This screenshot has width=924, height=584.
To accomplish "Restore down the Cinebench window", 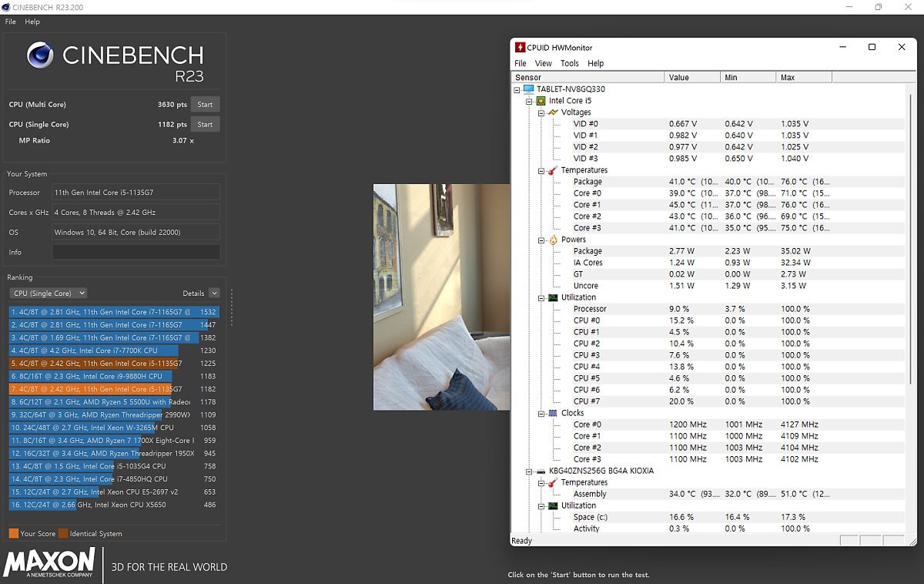I will (x=878, y=7).
